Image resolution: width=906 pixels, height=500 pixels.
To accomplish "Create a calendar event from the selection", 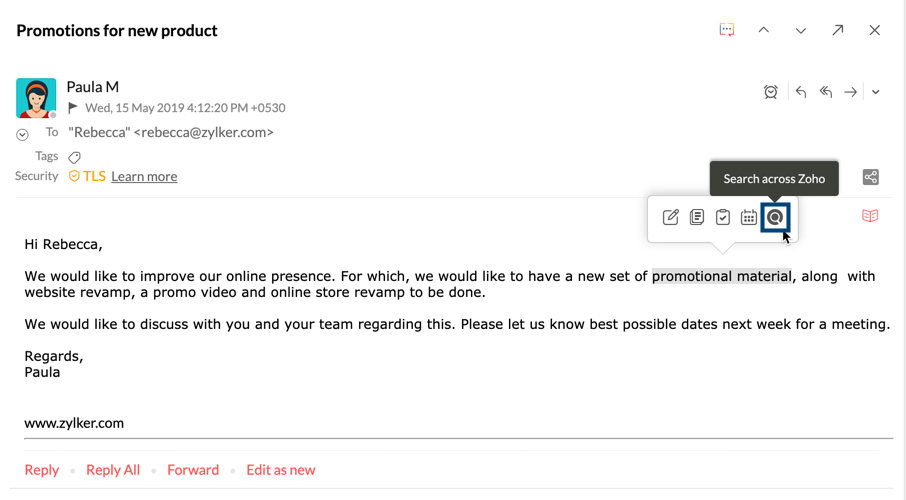I will [749, 217].
